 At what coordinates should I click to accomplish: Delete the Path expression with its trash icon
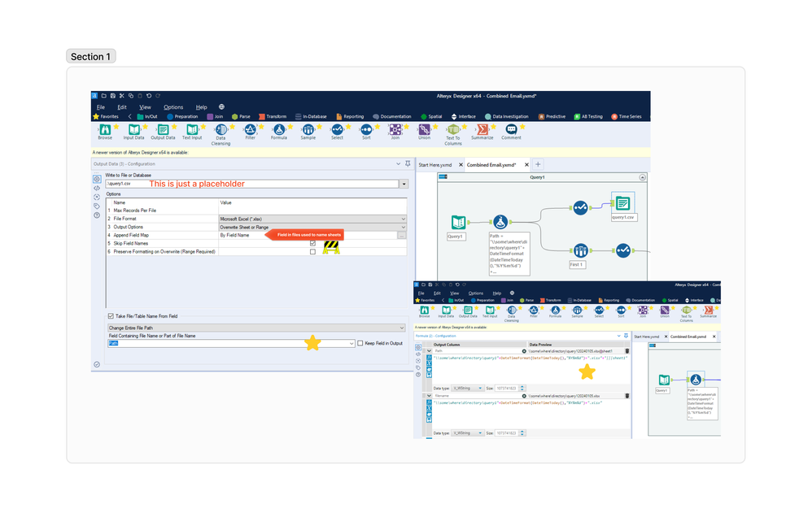point(627,351)
